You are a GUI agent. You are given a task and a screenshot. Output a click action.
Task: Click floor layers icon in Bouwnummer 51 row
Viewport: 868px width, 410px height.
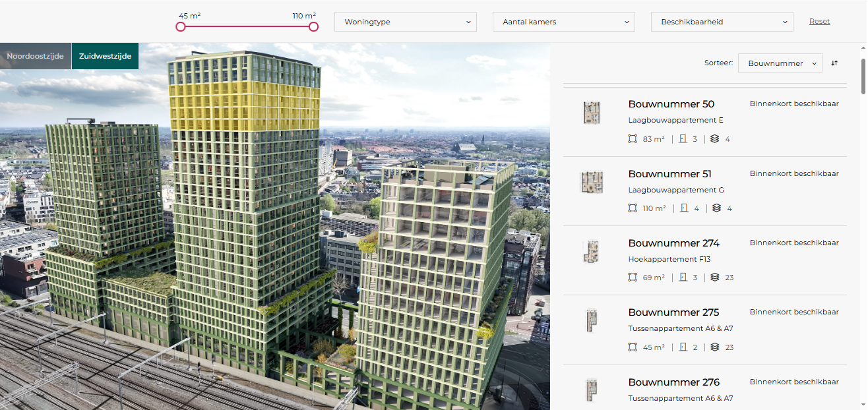pos(716,208)
